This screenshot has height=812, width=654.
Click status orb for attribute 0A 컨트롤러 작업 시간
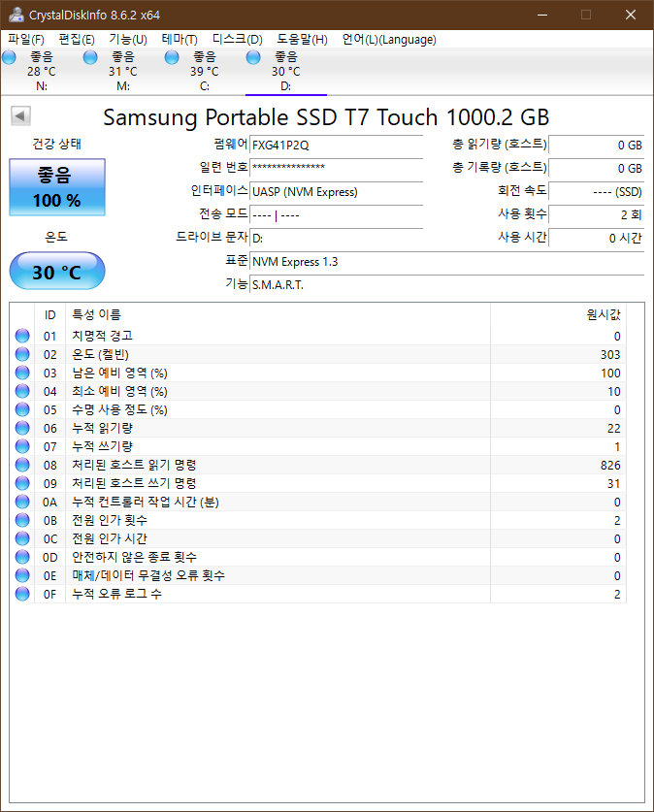22,502
